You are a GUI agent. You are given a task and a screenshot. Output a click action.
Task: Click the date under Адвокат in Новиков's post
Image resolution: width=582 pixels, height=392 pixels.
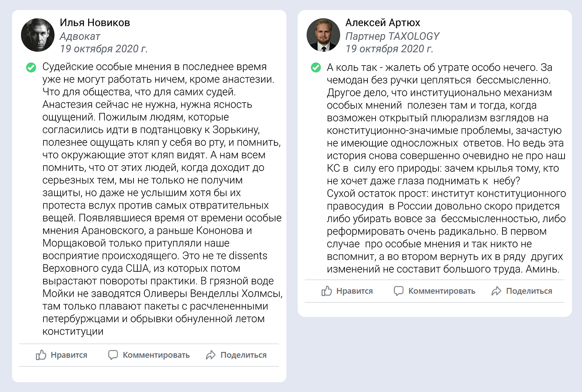point(104,49)
